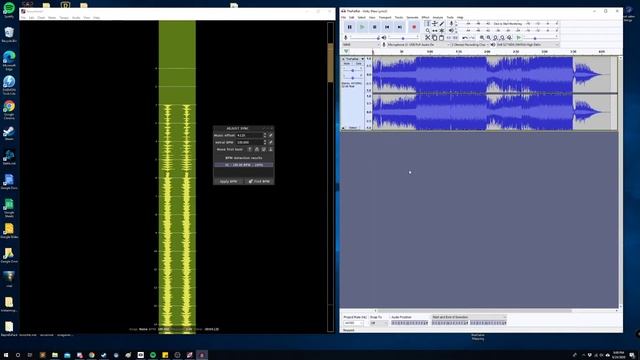Select the BPM detection result row

pyautogui.click(x=244, y=165)
